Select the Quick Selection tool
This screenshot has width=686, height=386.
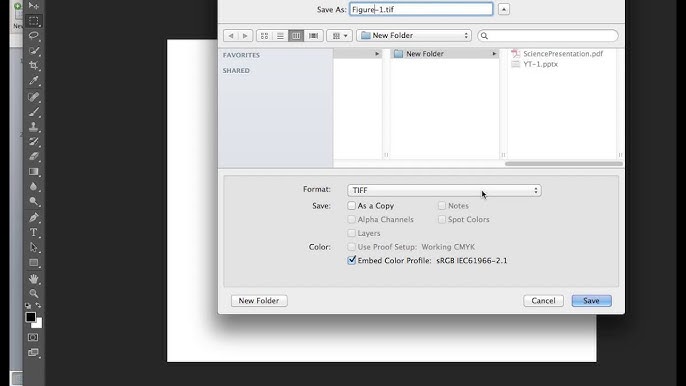(x=34, y=51)
